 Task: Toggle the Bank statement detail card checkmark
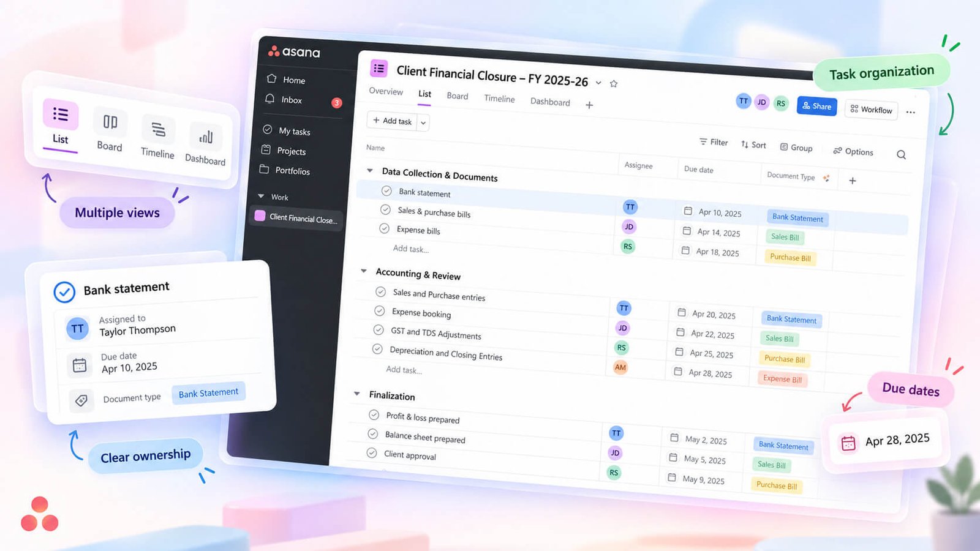[x=64, y=292]
